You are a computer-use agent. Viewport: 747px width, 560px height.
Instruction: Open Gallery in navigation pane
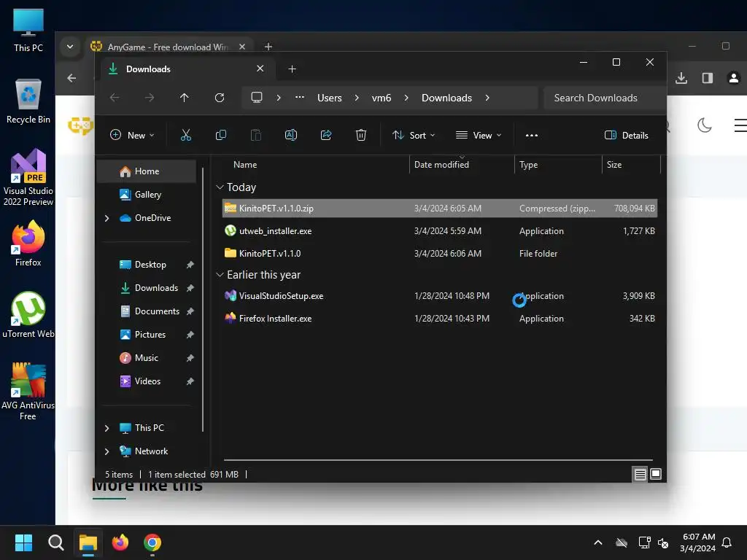coord(147,195)
